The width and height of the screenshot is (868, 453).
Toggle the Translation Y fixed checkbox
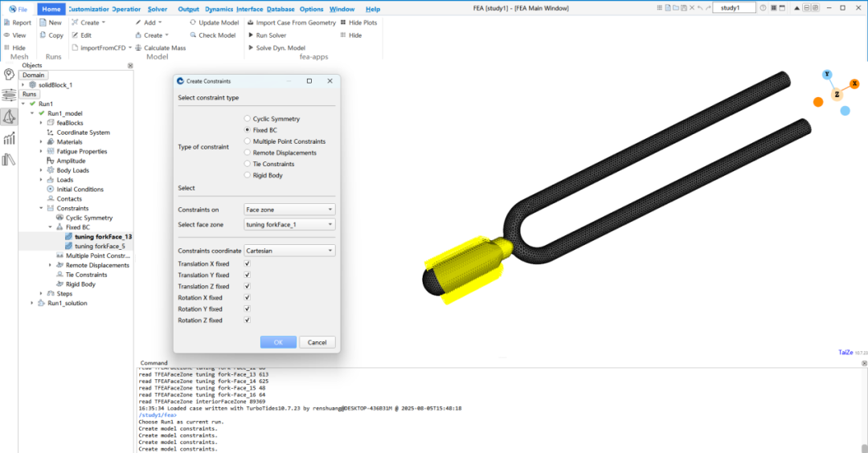coord(248,275)
